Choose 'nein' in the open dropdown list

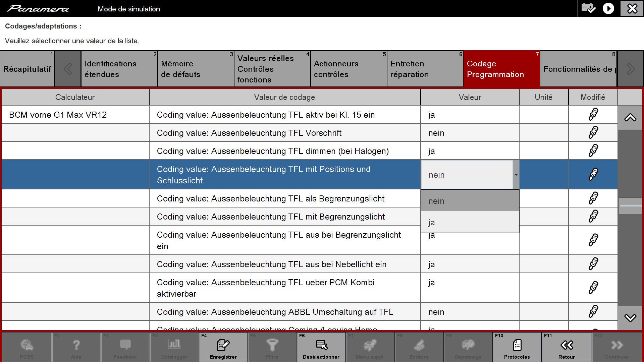tap(470, 201)
